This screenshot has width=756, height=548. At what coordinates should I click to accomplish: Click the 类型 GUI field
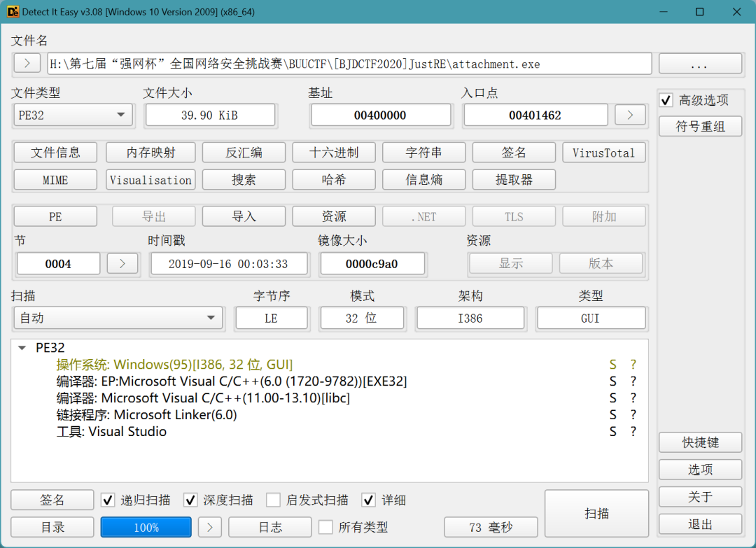tap(591, 318)
